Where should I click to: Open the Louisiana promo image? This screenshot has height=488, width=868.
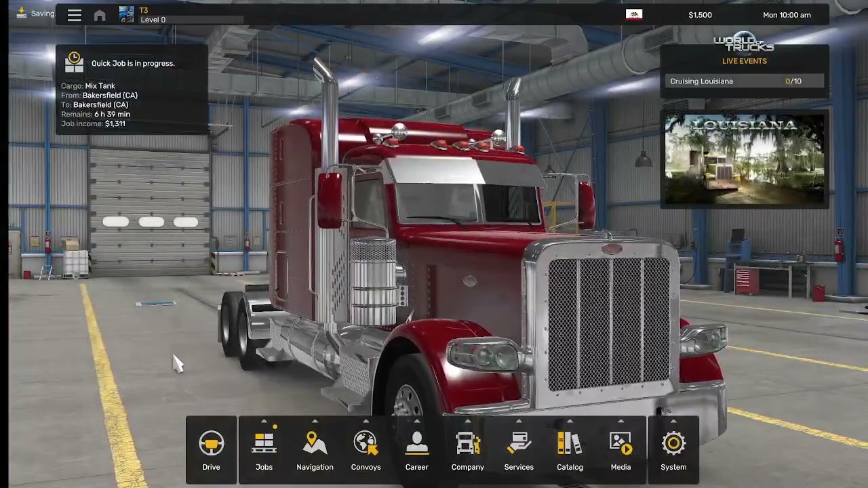click(744, 159)
